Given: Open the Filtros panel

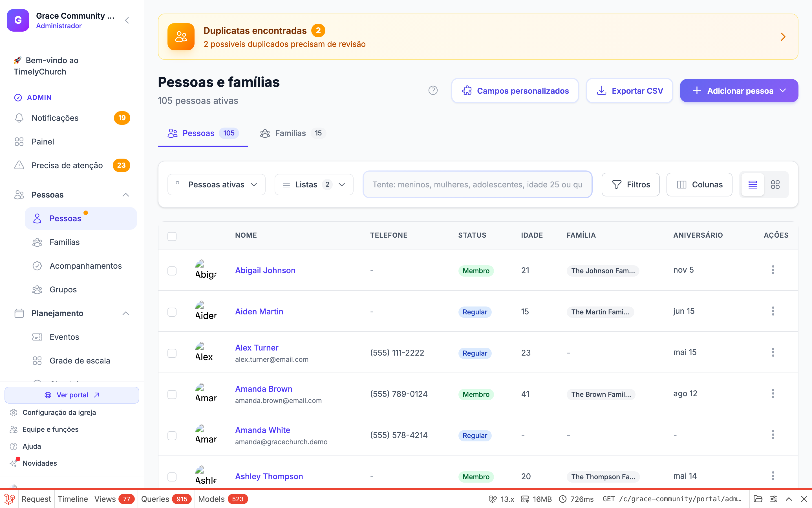Looking at the screenshot, I should click(630, 185).
